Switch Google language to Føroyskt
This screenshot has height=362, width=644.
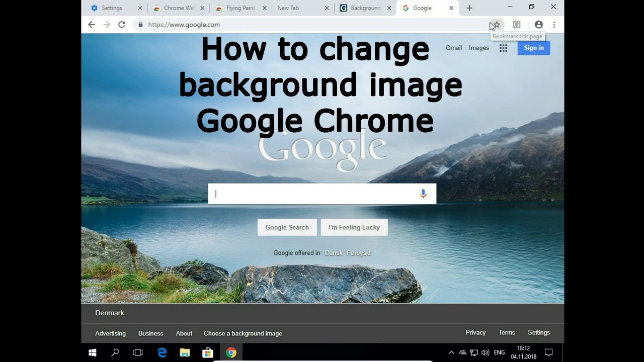pyautogui.click(x=359, y=253)
